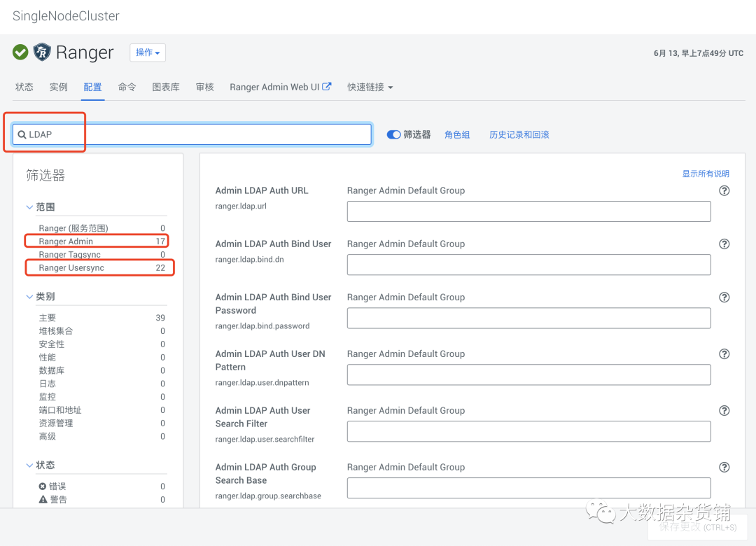Viewport: 756px width, 546px height.
Task: Click the ranger.ldap.user.searchfilter input field
Action: 528,431
